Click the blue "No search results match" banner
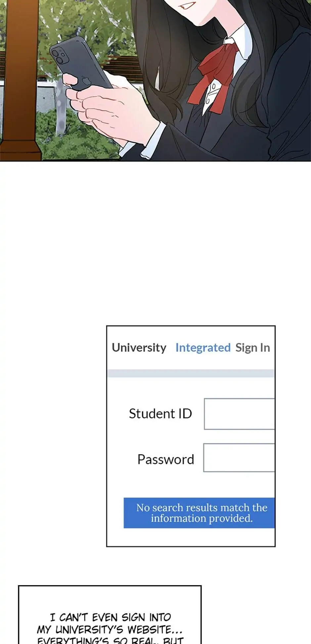311x644 pixels. pyautogui.click(x=199, y=513)
